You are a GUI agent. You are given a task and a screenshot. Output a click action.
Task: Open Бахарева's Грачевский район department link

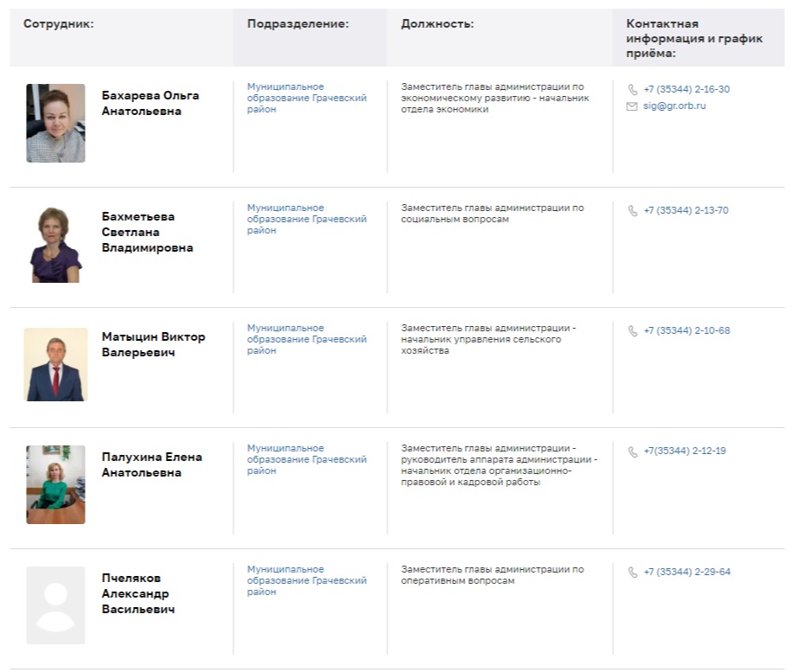(306, 99)
